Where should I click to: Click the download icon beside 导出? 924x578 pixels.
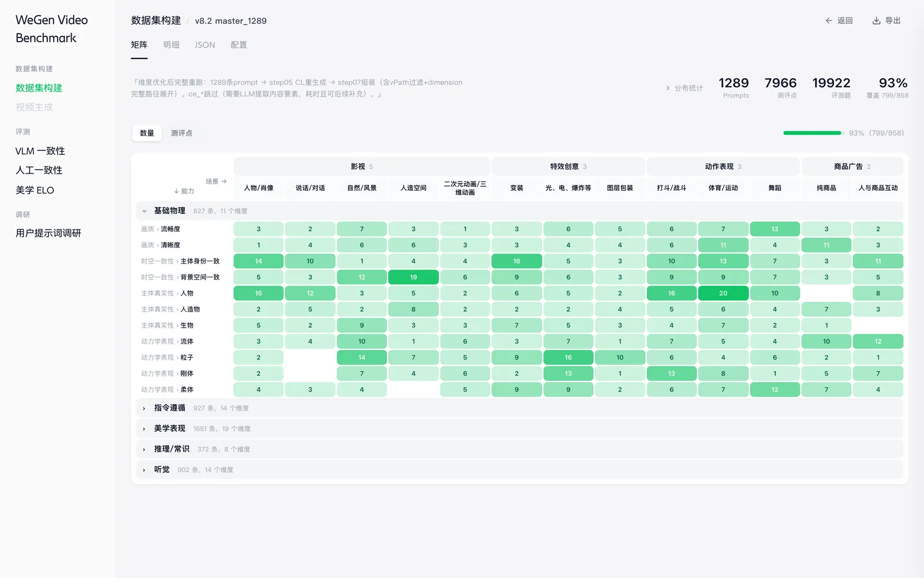876,21
